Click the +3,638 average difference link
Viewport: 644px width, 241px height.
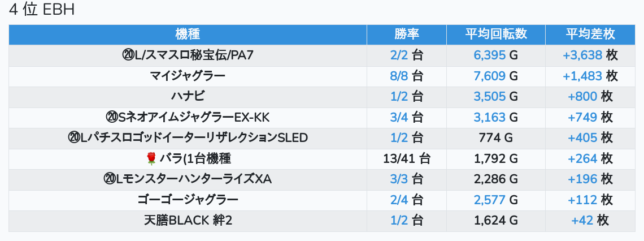point(582,55)
